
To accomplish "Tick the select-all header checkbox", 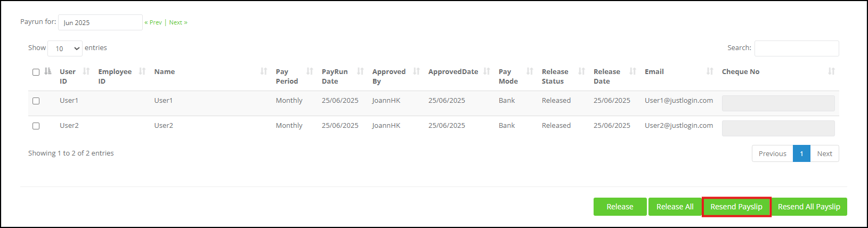I will [36, 72].
